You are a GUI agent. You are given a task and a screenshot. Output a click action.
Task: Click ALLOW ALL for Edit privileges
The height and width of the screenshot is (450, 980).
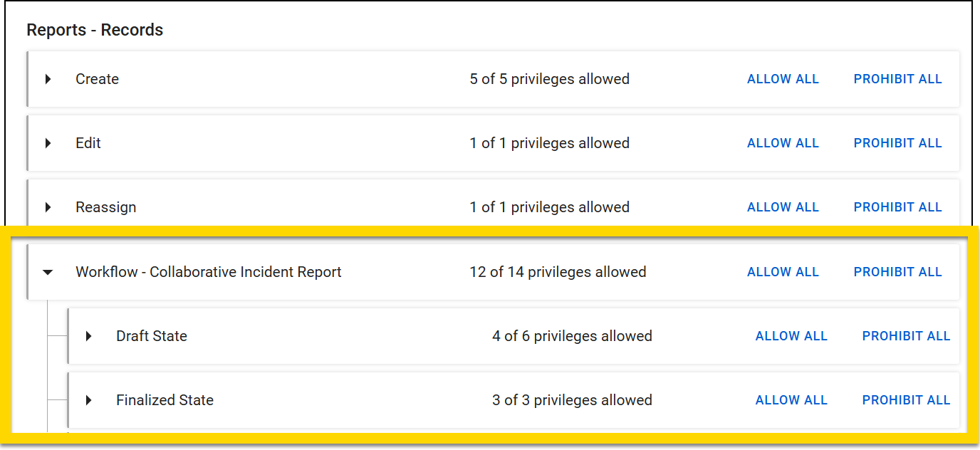(783, 143)
